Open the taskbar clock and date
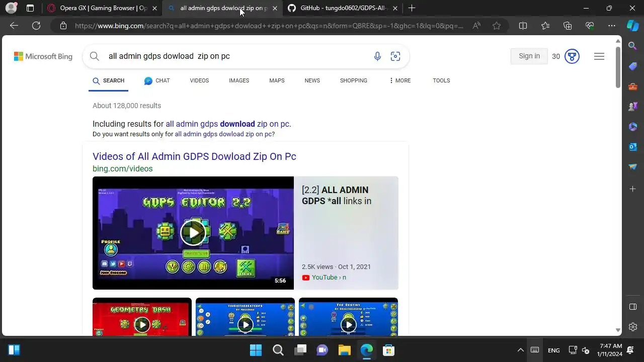 tap(610, 350)
